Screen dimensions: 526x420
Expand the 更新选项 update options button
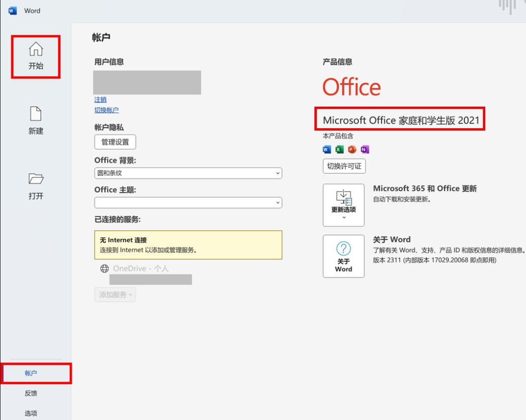click(x=343, y=205)
